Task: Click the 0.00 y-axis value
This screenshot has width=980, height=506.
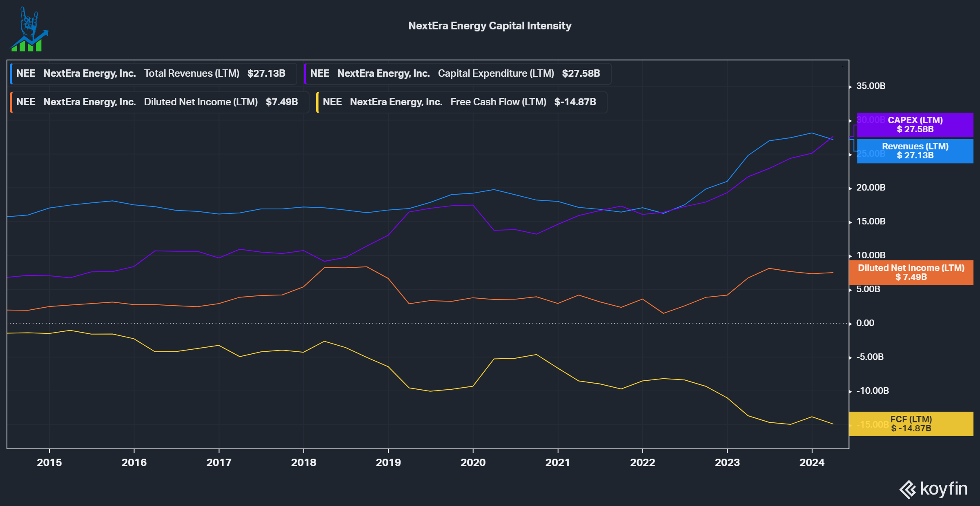Action: pyautogui.click(x=865, y=323)
